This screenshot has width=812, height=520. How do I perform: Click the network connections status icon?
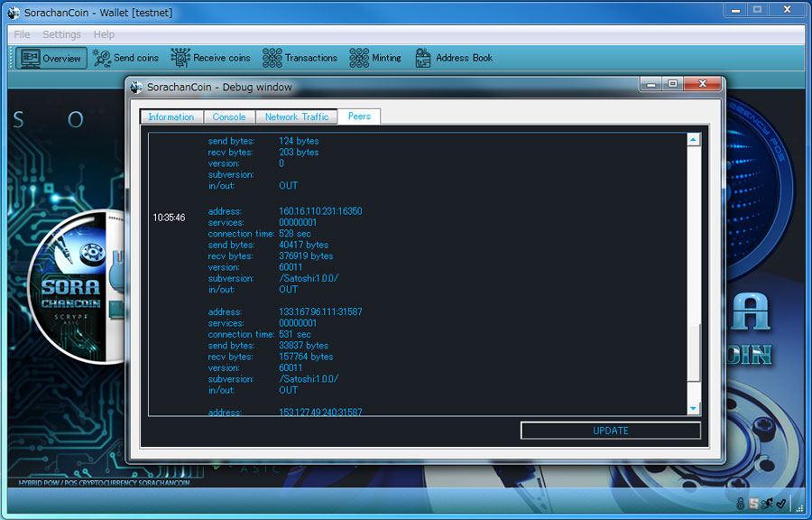click(x=767, y=504)
